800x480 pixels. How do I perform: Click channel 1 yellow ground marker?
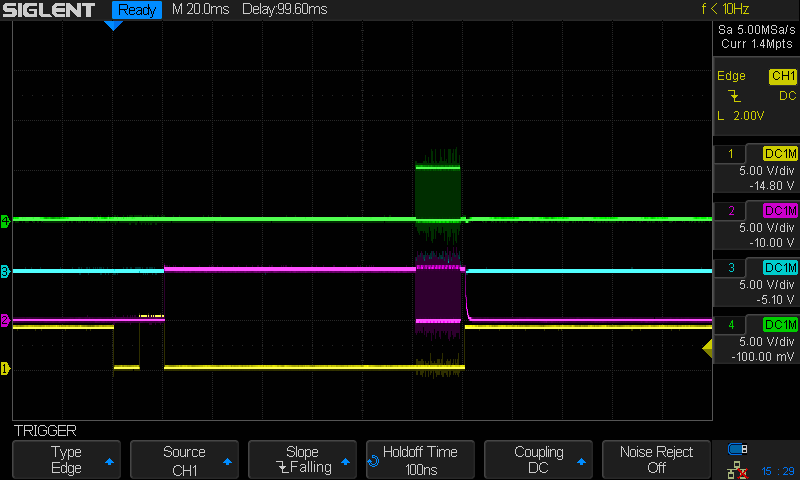point(5,368)
